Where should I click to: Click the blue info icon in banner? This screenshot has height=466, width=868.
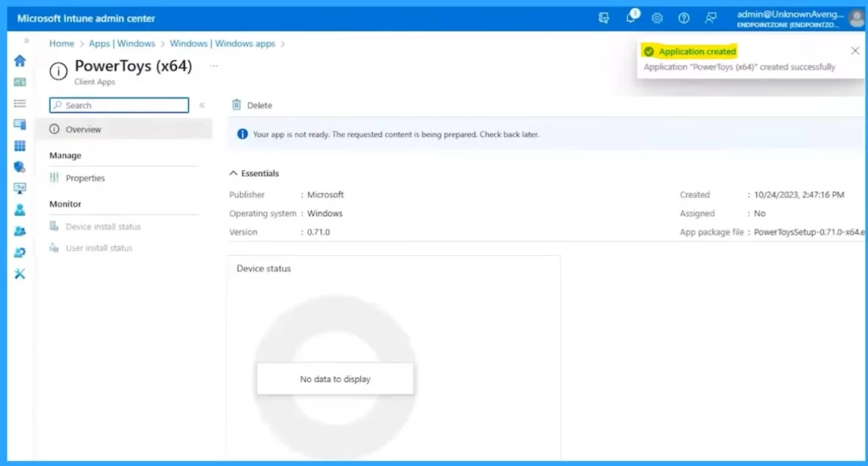[x=242, y=134]
